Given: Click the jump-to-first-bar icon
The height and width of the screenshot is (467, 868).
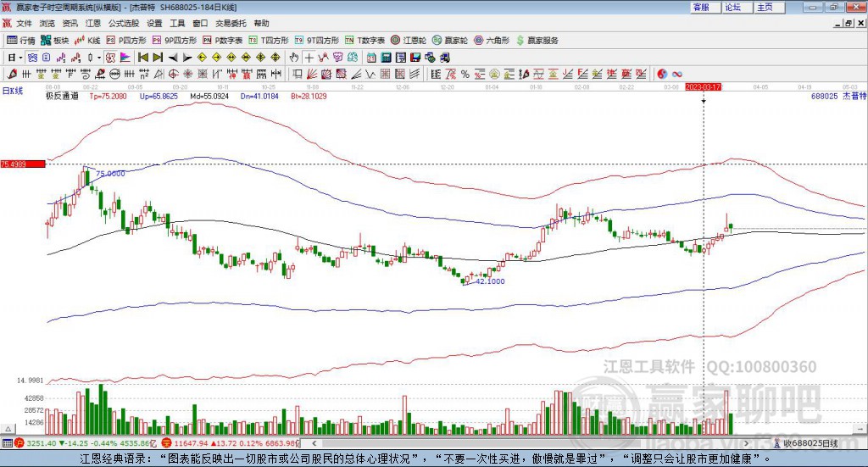Looking at the screenshot, I should point(142,58).
